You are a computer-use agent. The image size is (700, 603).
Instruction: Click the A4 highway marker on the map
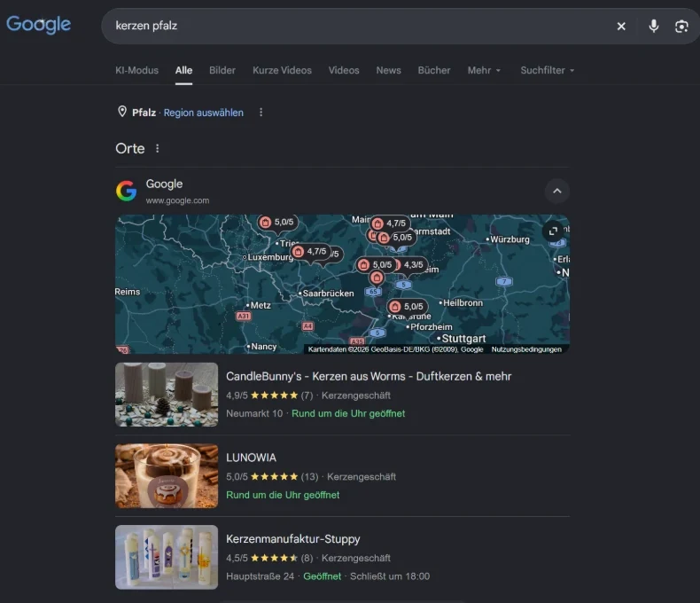(x=307, y=326)
